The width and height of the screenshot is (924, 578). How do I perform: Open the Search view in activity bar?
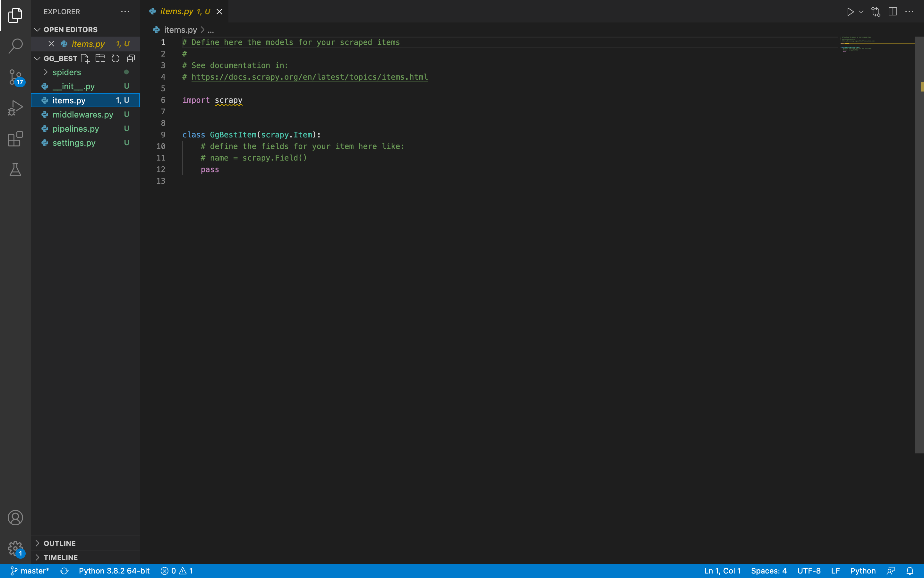15,46
